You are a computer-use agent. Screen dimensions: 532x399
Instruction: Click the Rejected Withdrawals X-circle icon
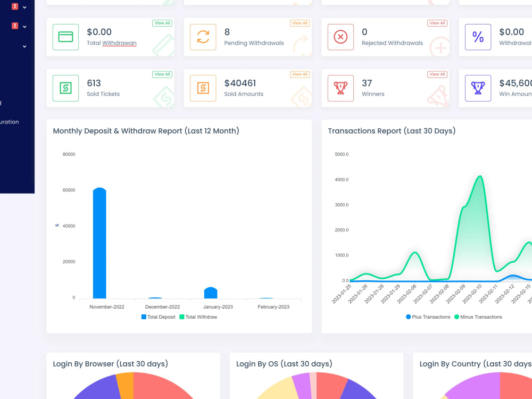pyautogui.click(x=340, y=37)
